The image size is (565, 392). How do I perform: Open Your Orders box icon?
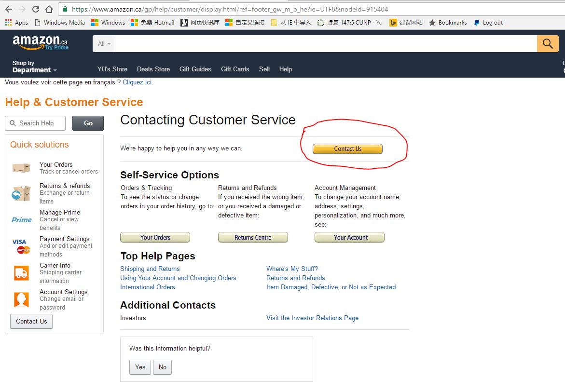(21, 168)
